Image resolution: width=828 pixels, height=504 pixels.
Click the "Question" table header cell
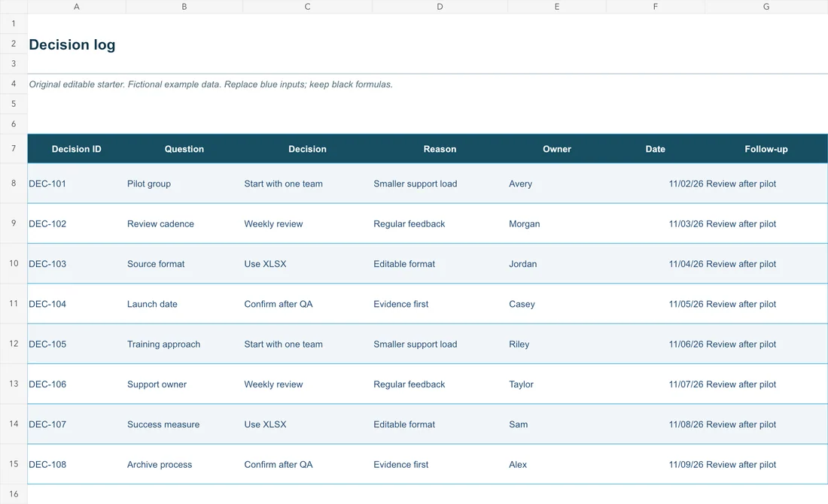(184, 149)
